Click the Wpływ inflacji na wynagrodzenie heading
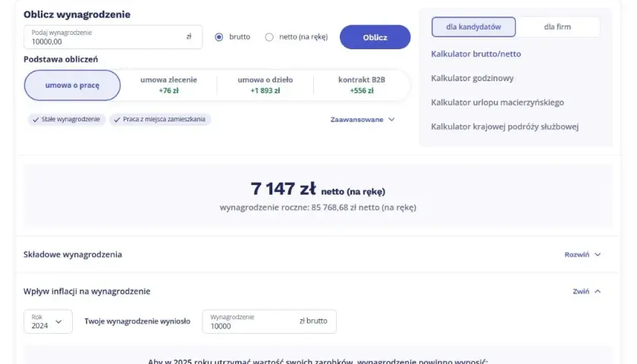Viewport: 637px width, 364px height. click(x=87, y=291)
